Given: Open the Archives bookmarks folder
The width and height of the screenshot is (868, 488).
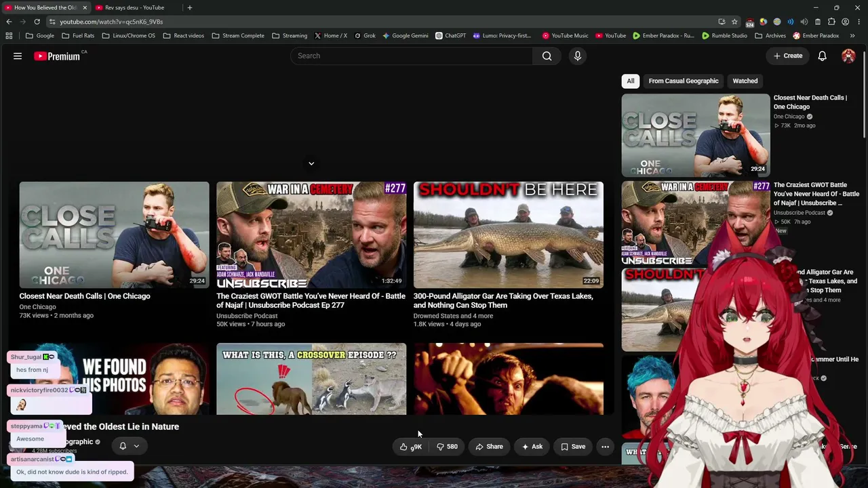Looking at the screenshot, I should pos(770,36).
